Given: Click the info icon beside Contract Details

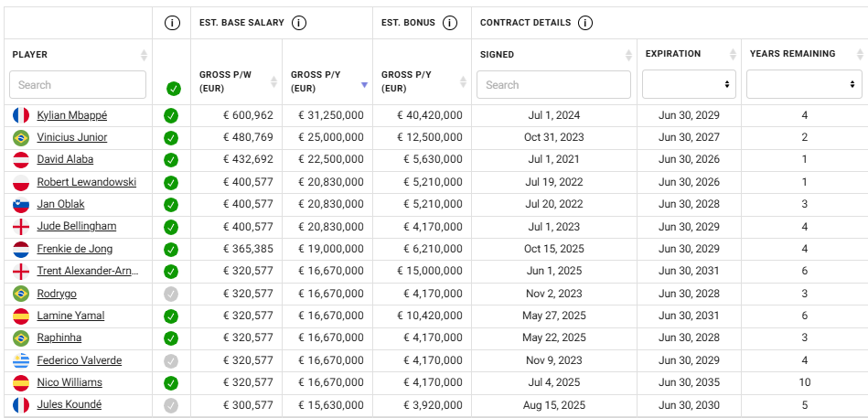Looking at the screenshot, I should point(585,23).
